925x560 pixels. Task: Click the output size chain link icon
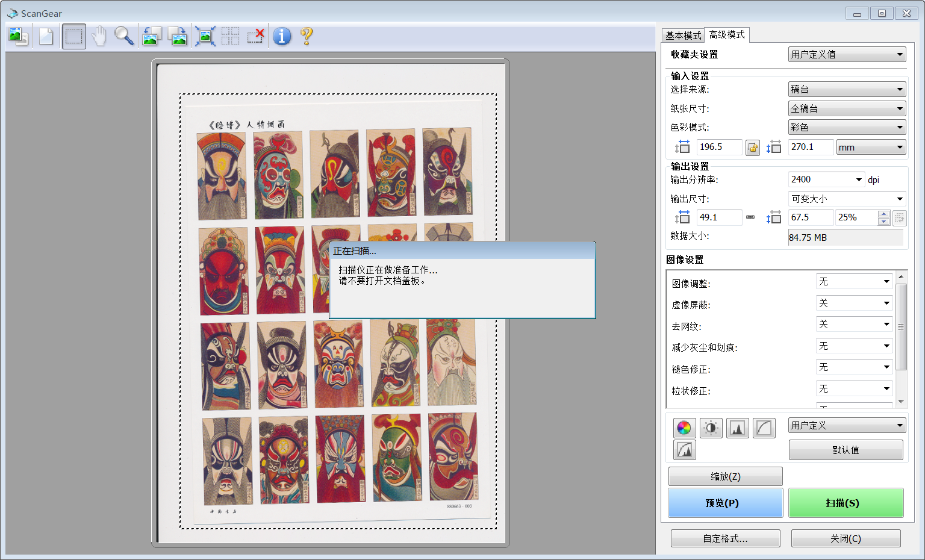[x=750, y=217]
